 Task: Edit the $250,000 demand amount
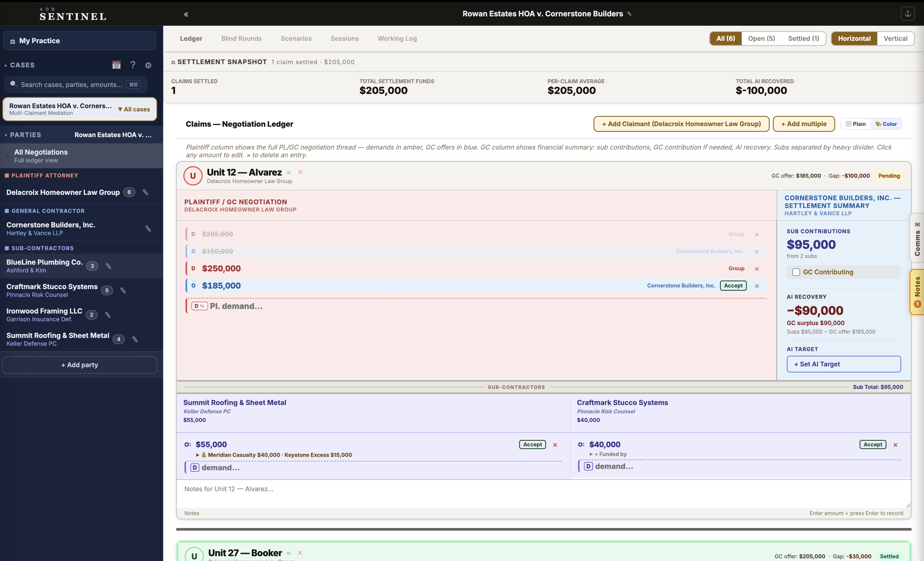[221, 268]
